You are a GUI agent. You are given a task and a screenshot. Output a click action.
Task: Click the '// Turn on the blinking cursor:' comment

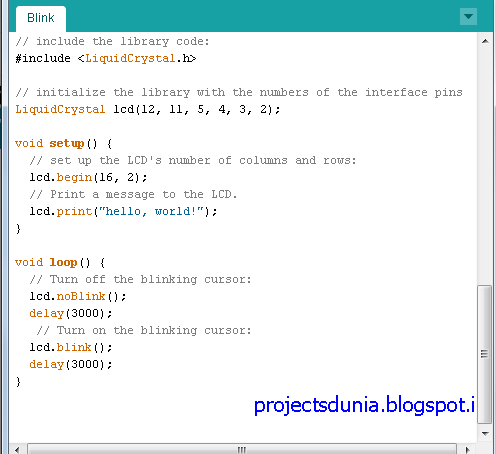(144, 330)
